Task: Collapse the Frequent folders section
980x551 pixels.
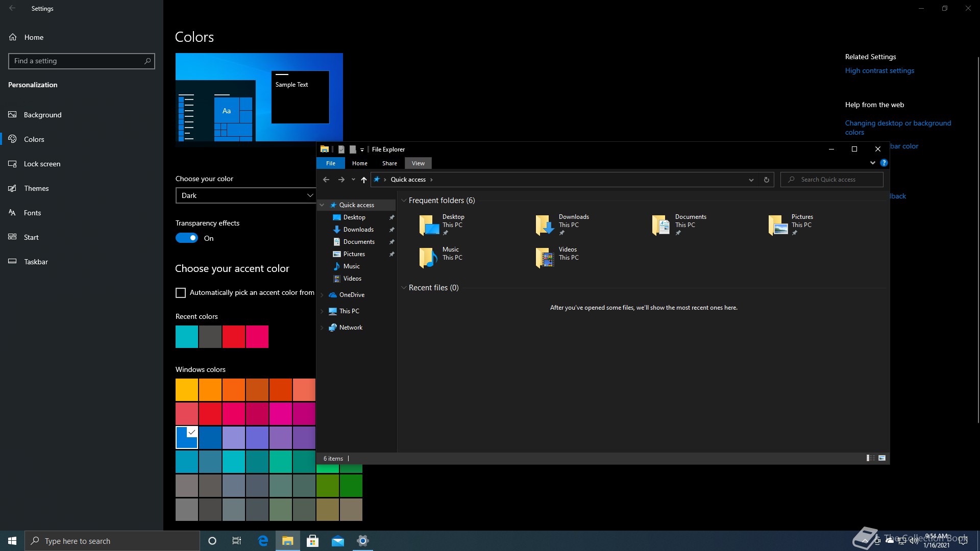Action: tap(404, 201)
